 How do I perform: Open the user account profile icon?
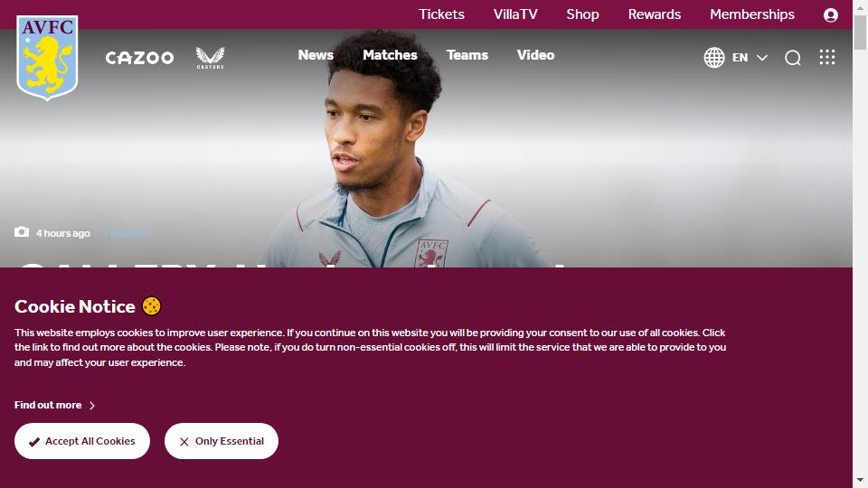click(x=830, y=15)
